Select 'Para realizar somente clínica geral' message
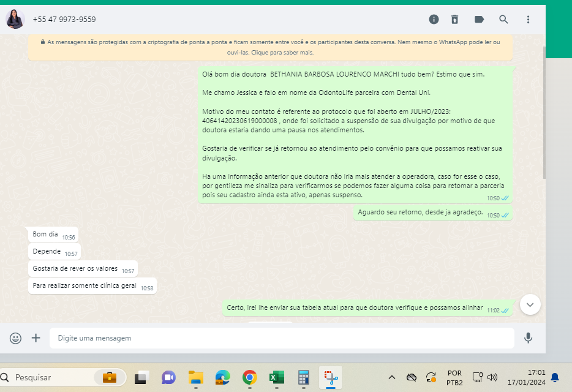The width and height of the screenshot is (572, 392). (x=92, y=286)
